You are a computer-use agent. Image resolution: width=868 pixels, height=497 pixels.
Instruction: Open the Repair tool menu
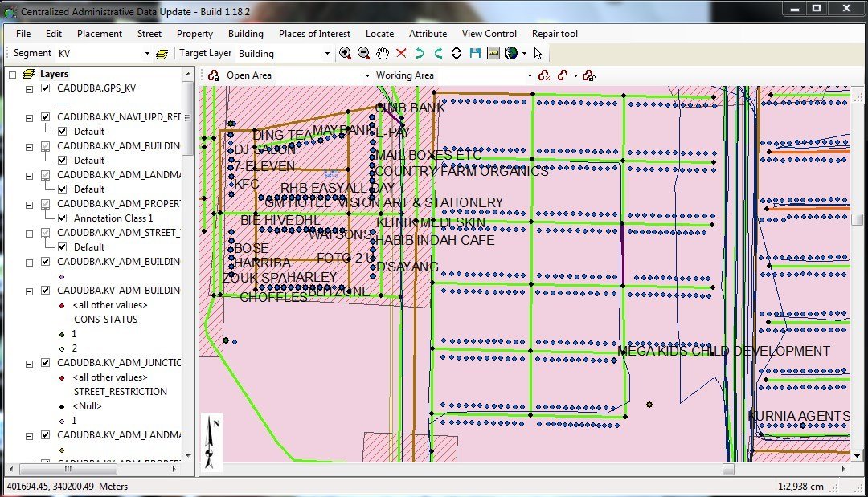tap(555, 34)
